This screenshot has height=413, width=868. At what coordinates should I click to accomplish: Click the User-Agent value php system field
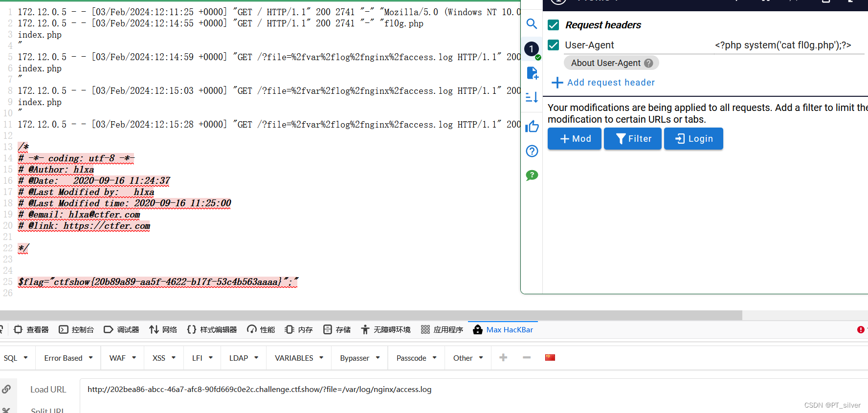(788, 45)
